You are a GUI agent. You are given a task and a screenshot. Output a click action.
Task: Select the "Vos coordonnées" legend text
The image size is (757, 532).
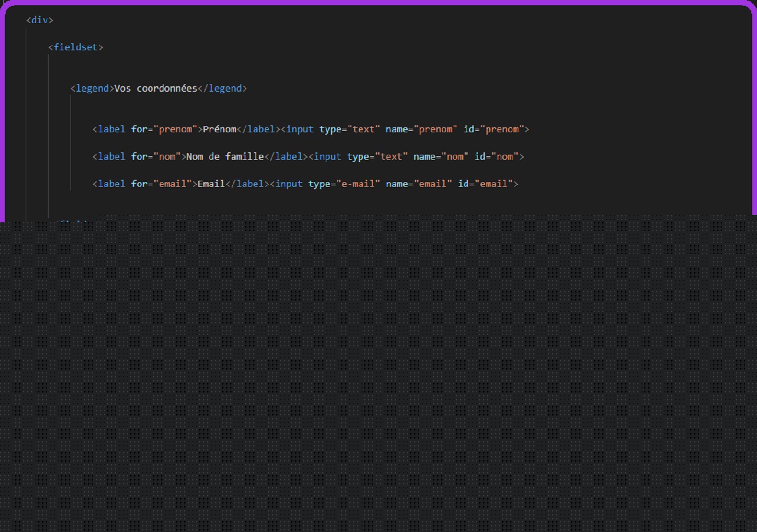click(x=155, y=89)
